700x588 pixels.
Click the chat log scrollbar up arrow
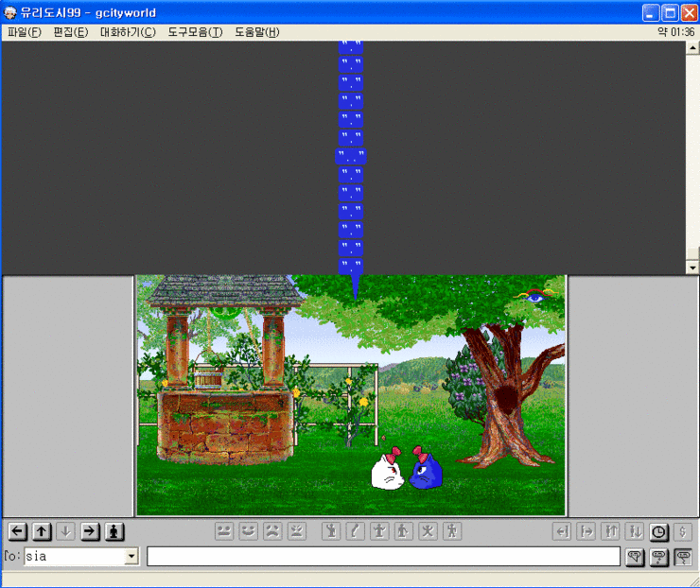[x=691, y=47]
